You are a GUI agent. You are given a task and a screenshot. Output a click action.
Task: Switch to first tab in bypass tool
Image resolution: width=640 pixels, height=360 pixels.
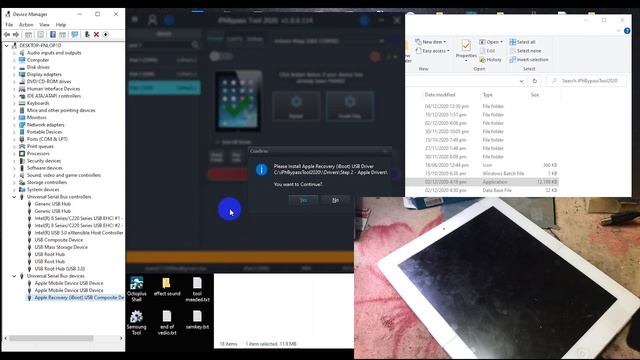[x=215, y=39]
